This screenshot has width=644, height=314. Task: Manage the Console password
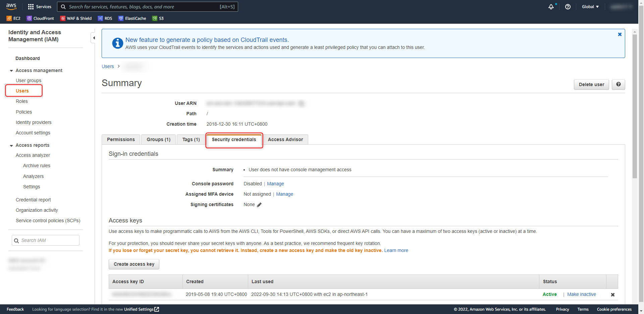point(275,184)
